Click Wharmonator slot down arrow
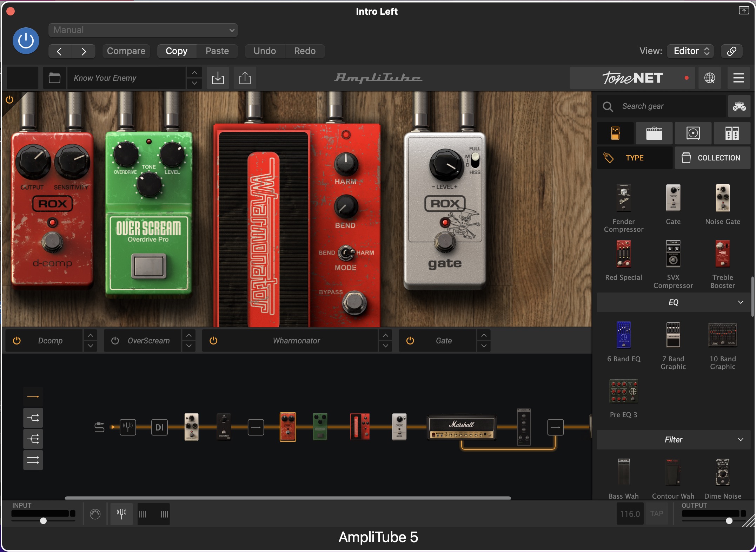Viewport: 756px width, 552px height. 385,346
